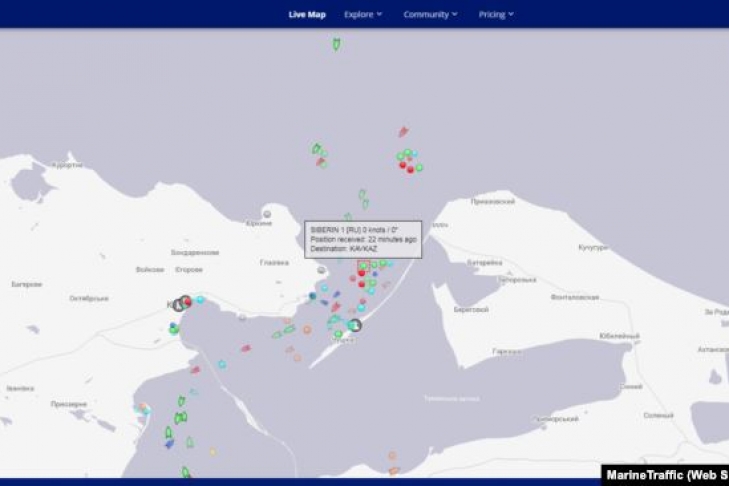Open the circled port icon on the spit
The height and width of the screenshot is (486, 729).
tap(355, 325)
